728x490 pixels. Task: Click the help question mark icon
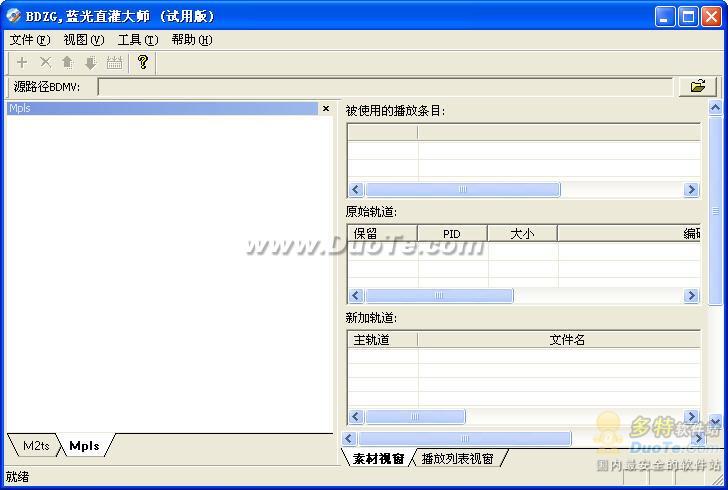[143, 62]
